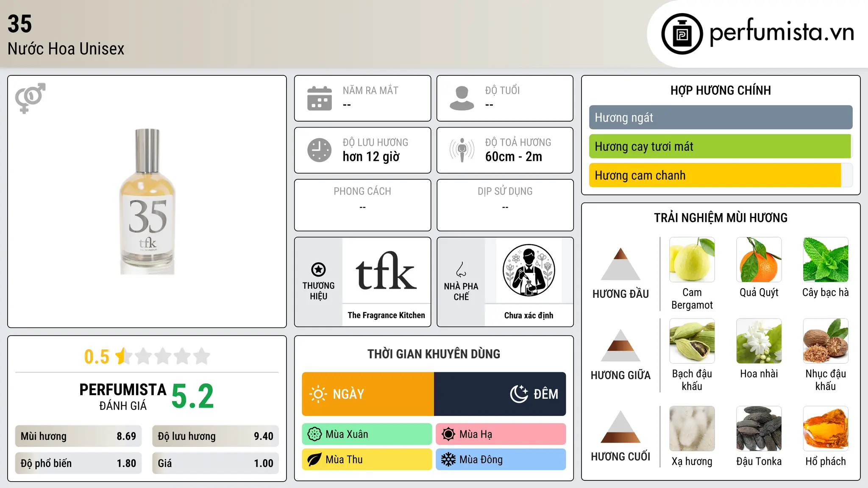
Task: Click the Dịp Sử Dụng label
Action: (505, 191)
